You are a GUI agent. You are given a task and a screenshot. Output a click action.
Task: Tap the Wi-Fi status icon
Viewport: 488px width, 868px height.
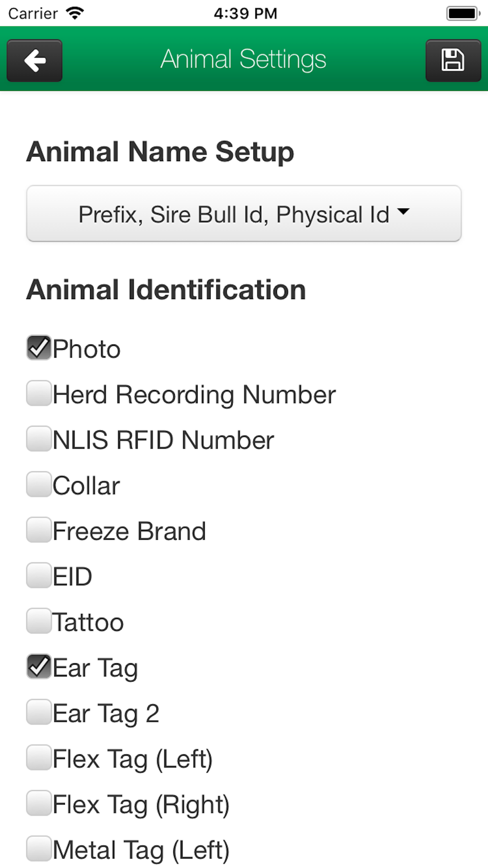(x=75, y=13)
